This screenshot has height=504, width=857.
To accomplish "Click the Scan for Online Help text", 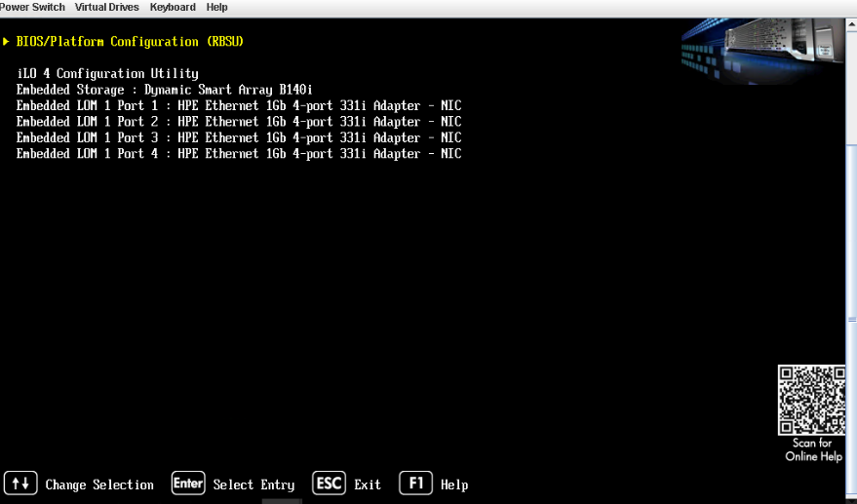I will pyautogui.click(x=813, y=449).
